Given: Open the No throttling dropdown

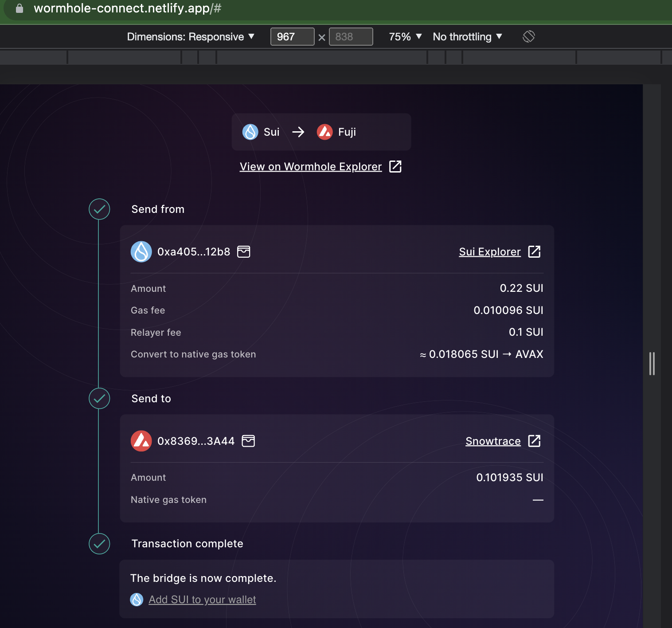Looking at the screenshot, I should pyautogui.click(x=467, y=36).
